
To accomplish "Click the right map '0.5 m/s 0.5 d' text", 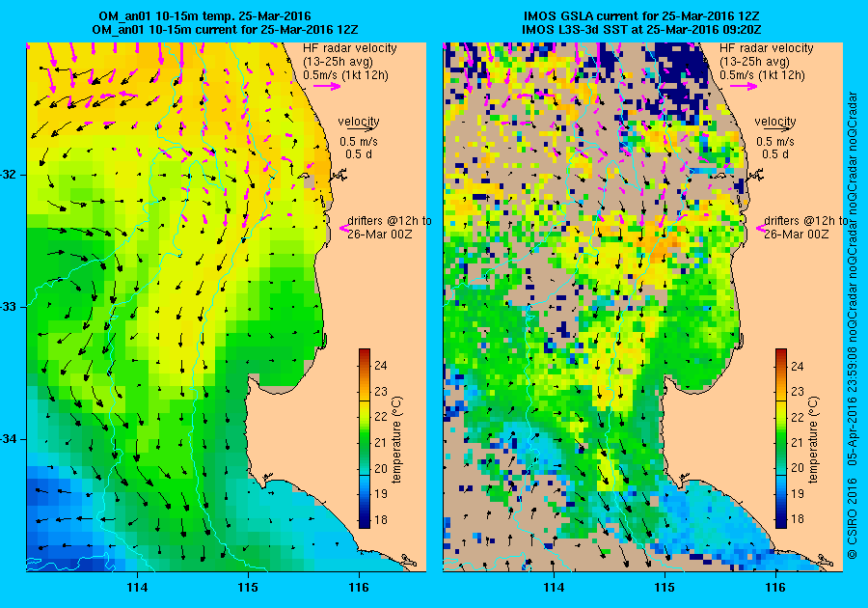I will [x=775, y=148].
